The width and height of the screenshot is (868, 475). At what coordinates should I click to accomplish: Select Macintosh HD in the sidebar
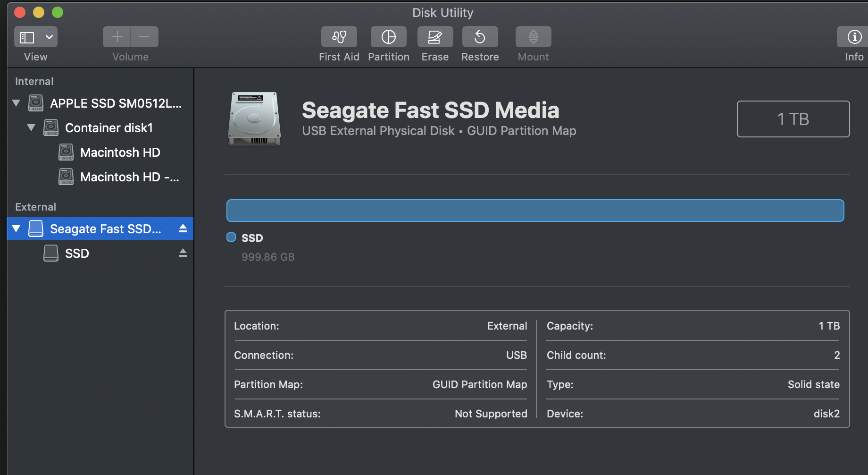pyautogui.click(x=121, y=152)
